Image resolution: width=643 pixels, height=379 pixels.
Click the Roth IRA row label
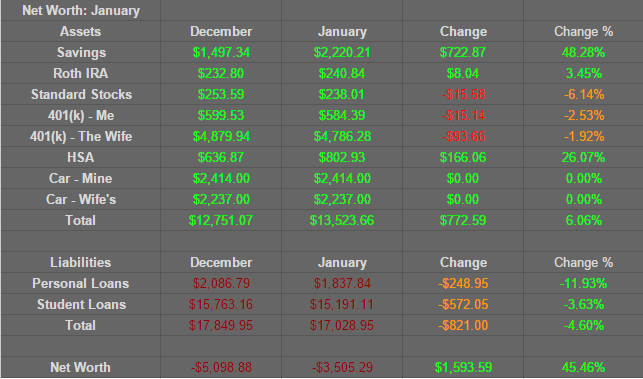click(x=81, y=73)
